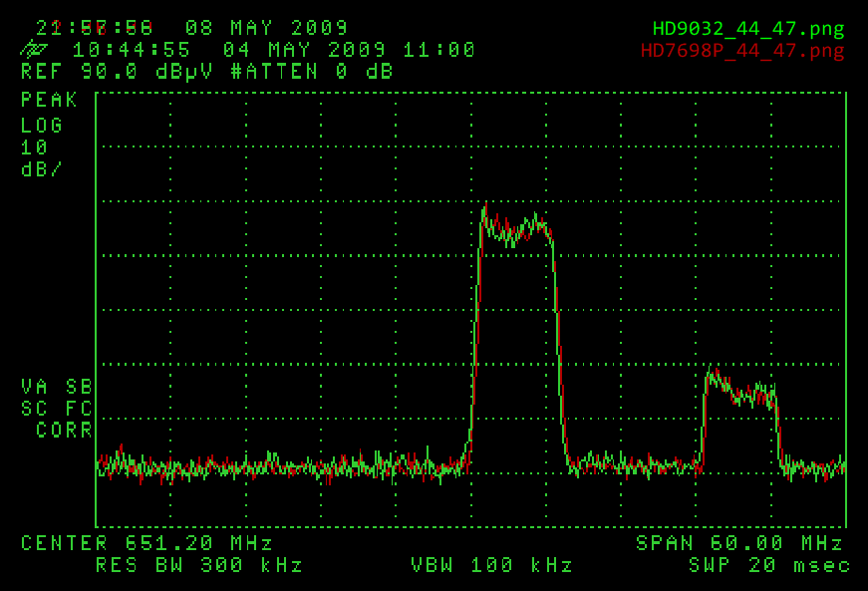Click the VBW 100 kHz setting

491,566
